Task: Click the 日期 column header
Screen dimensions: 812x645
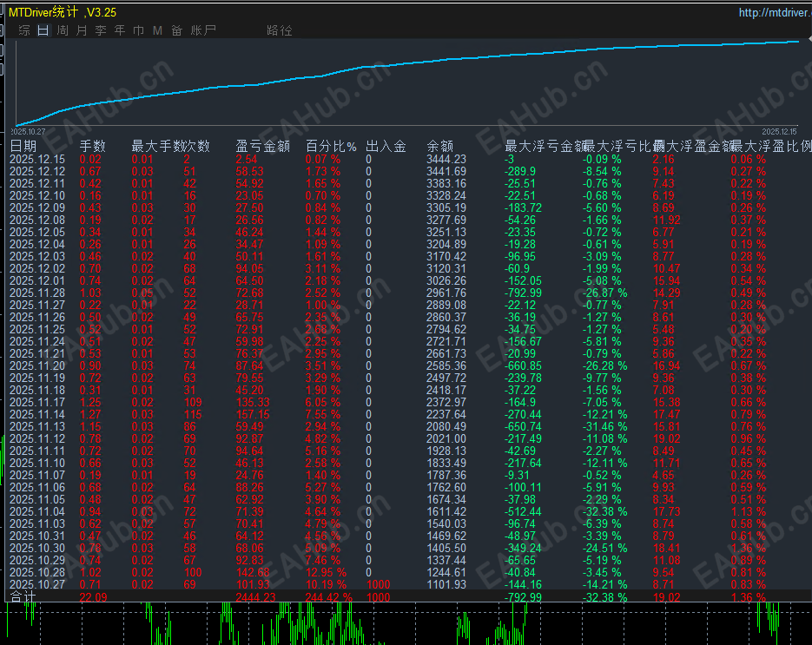Action: 23,147
